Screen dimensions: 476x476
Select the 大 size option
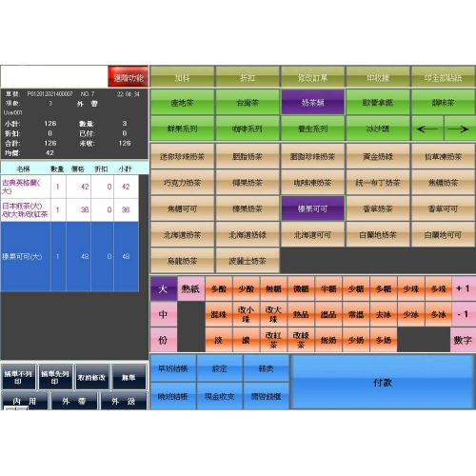click(x=164, y=288)
